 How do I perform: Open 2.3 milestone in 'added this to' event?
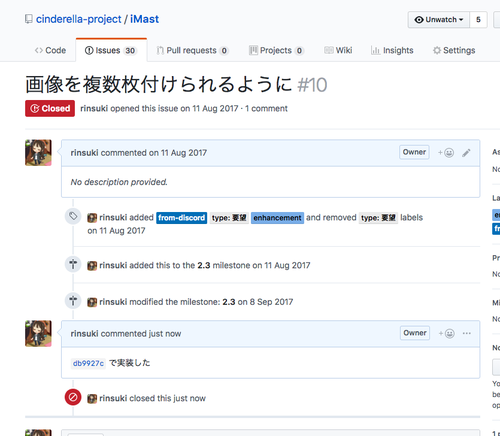coord(204,265)
